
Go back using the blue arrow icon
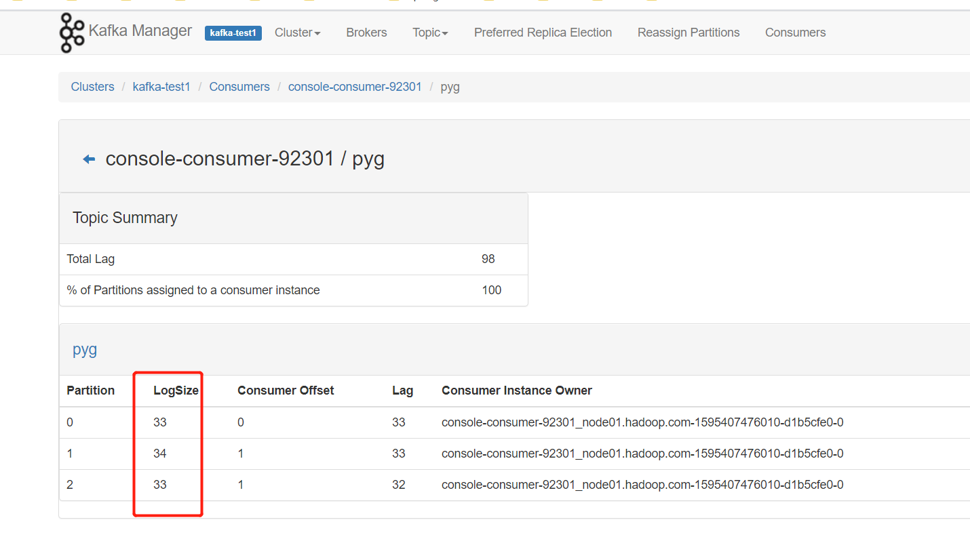point(89,159)
